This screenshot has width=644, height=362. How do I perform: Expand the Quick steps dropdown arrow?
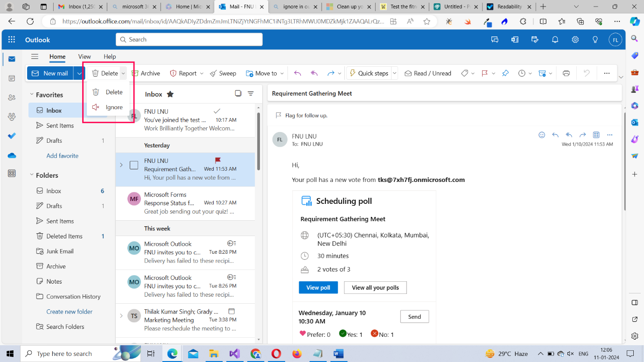[x=394, y=73]
